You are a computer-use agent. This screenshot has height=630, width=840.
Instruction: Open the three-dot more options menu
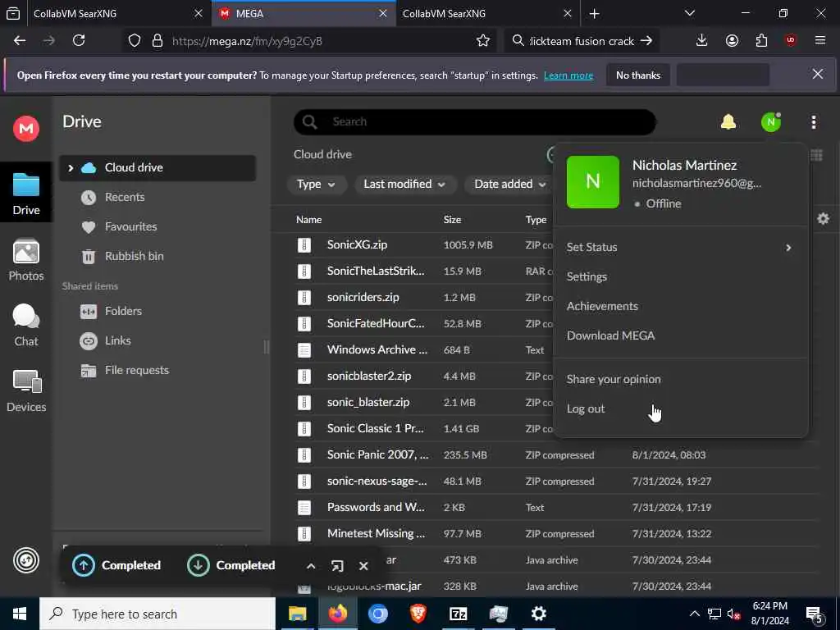[813, 122]
